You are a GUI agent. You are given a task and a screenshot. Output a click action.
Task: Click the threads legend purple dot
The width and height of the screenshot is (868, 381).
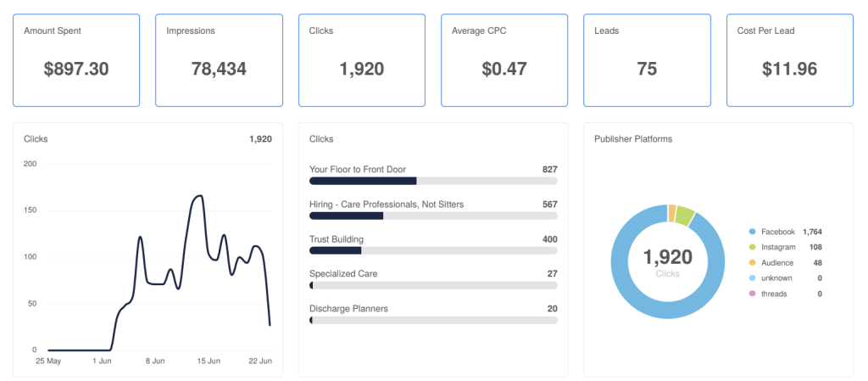[752, 294]
